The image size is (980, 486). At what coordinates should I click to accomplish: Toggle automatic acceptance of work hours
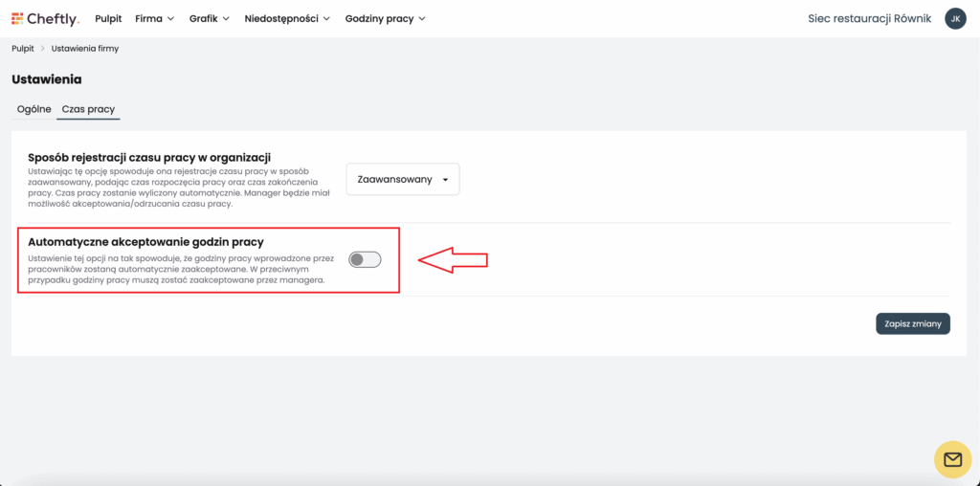coord(365,259)
